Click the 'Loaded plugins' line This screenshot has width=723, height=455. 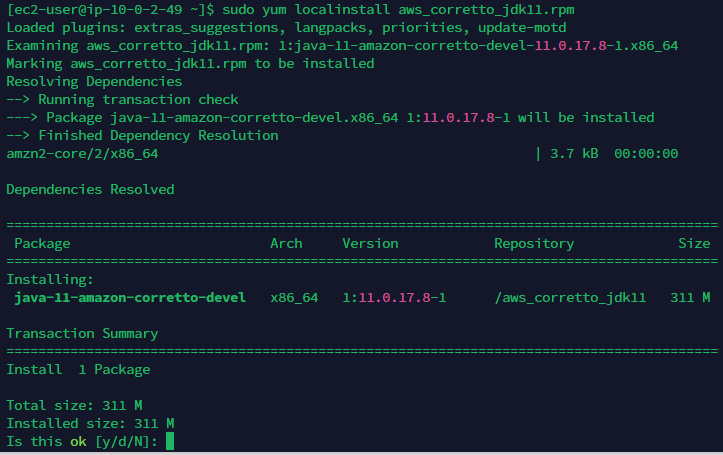click(x=286, y=28)
